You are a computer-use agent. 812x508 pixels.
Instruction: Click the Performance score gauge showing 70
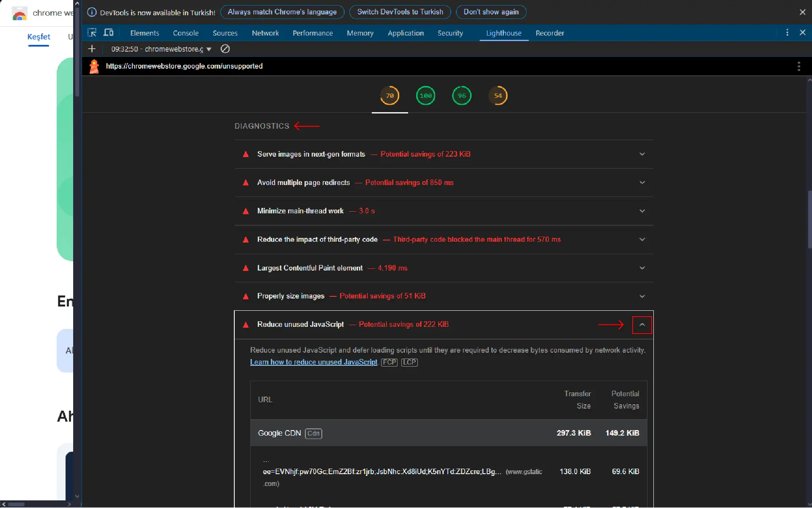coord(390,96)
